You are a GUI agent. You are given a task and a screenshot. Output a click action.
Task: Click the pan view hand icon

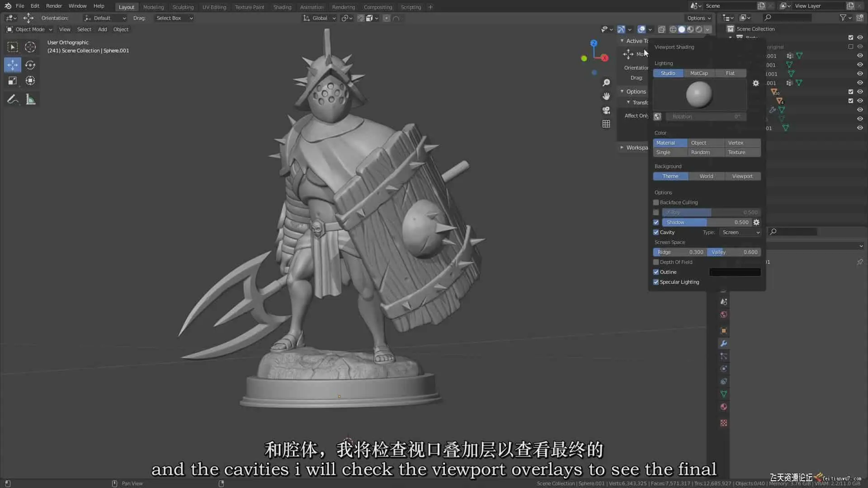pos(606,96)
